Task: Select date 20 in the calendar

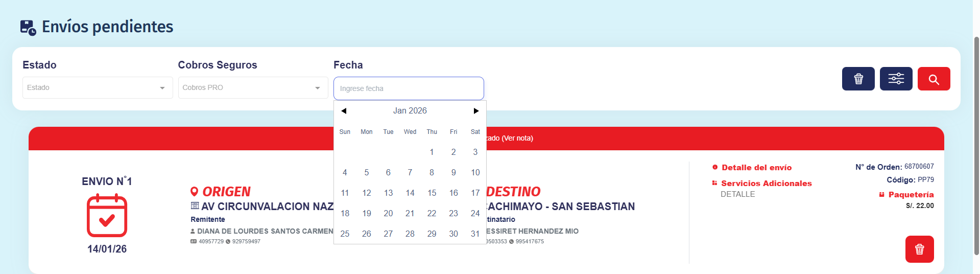Action: (x=388, y=213)
